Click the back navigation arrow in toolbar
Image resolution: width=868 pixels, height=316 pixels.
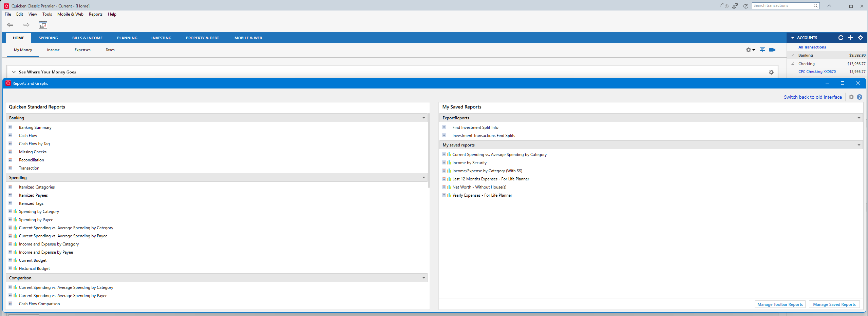10,25
